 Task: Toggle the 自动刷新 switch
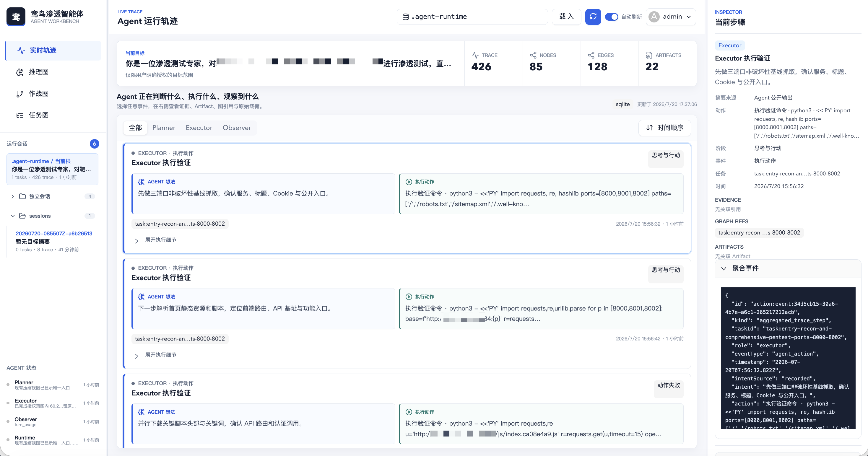[611, 17]
